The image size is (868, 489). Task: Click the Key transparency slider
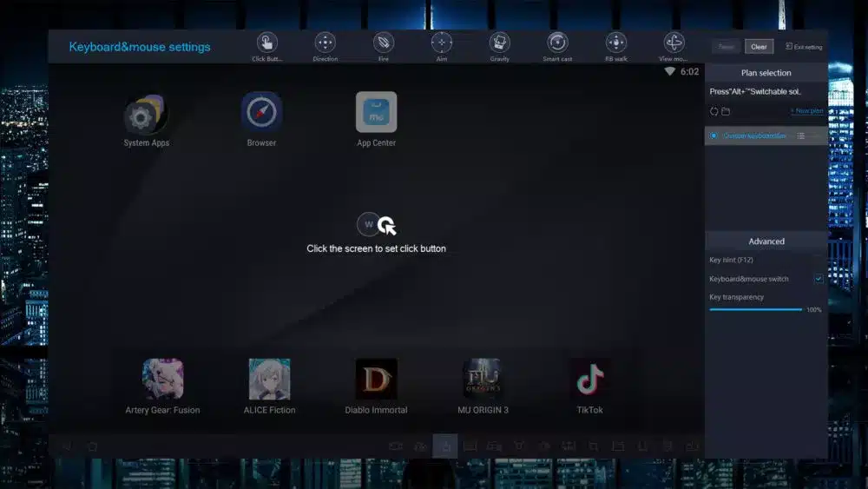[x=756, y=309]
